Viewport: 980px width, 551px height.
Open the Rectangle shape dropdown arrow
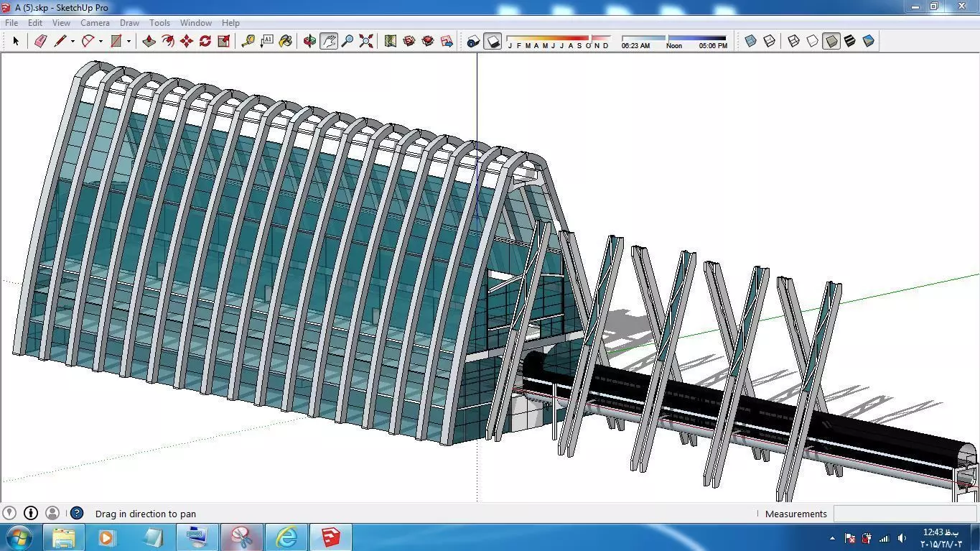129,41
